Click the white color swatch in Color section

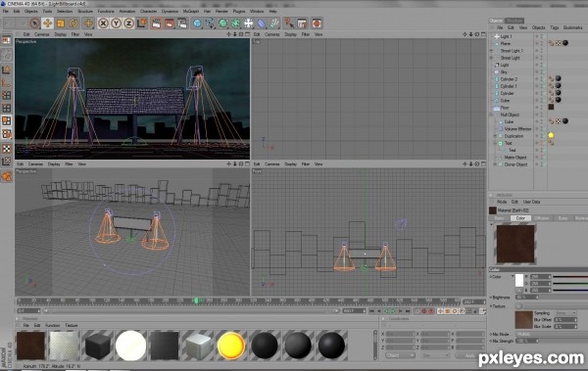coord(519,280)
